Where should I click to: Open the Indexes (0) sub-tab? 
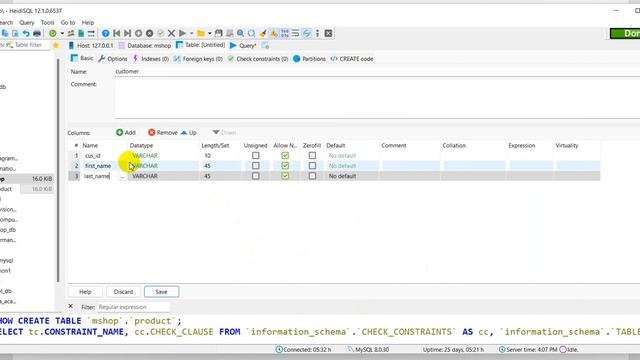click(151, 59)
